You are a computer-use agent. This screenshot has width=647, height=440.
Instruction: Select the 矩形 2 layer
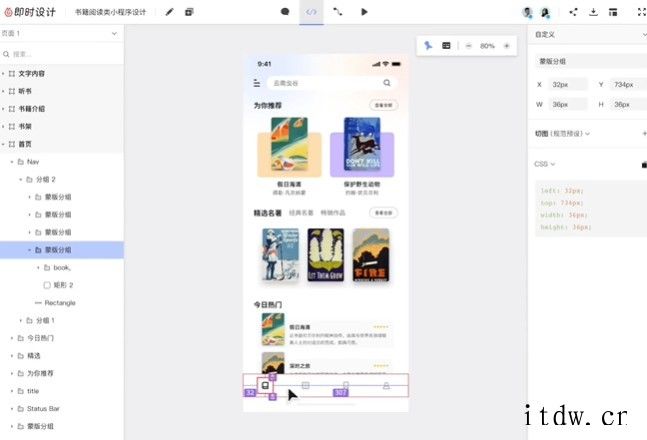tap(62, 285)
